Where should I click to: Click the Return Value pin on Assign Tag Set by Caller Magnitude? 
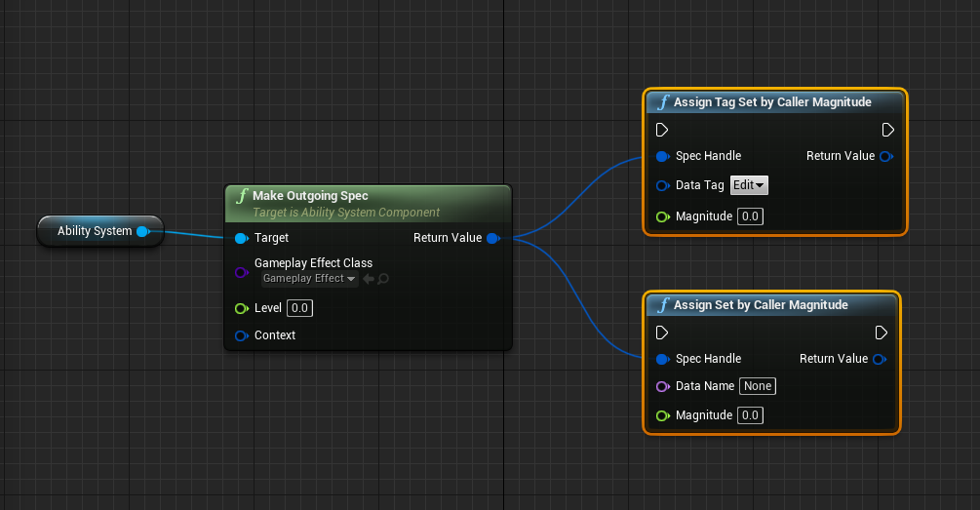point(886,156)
